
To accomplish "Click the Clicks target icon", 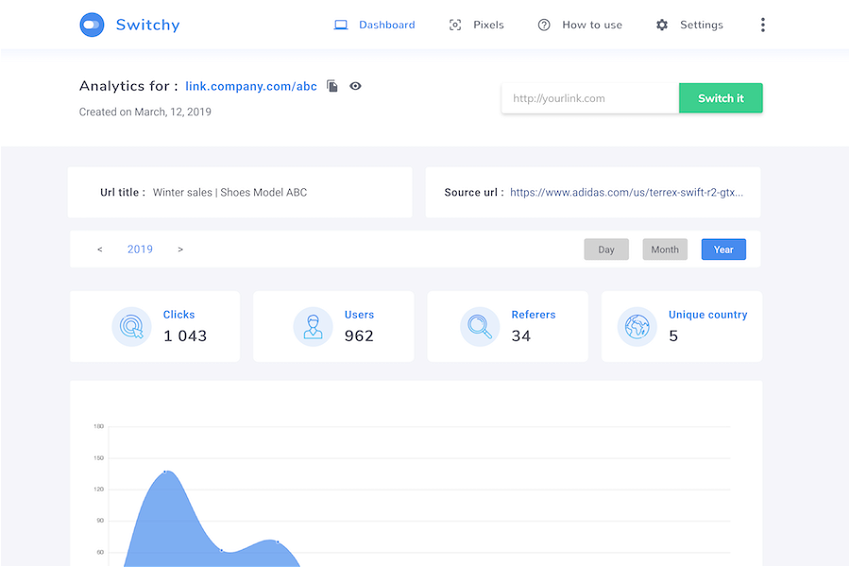I will click(131, 326).
